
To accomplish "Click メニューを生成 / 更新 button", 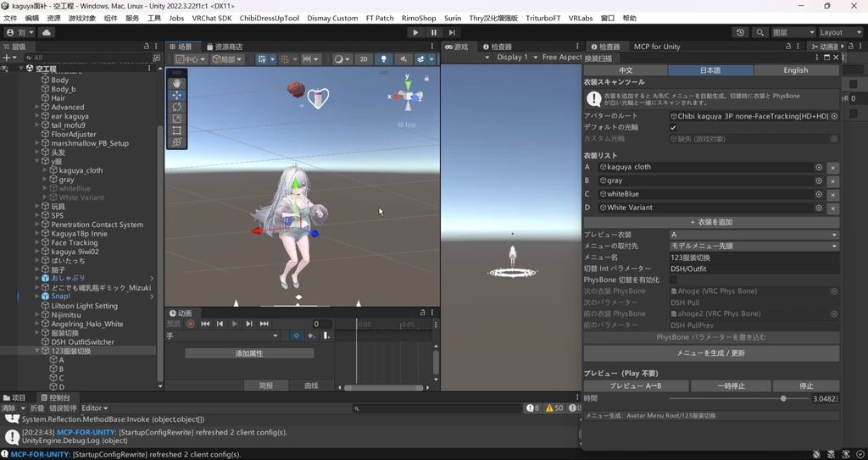I will (x=711, y=353).
